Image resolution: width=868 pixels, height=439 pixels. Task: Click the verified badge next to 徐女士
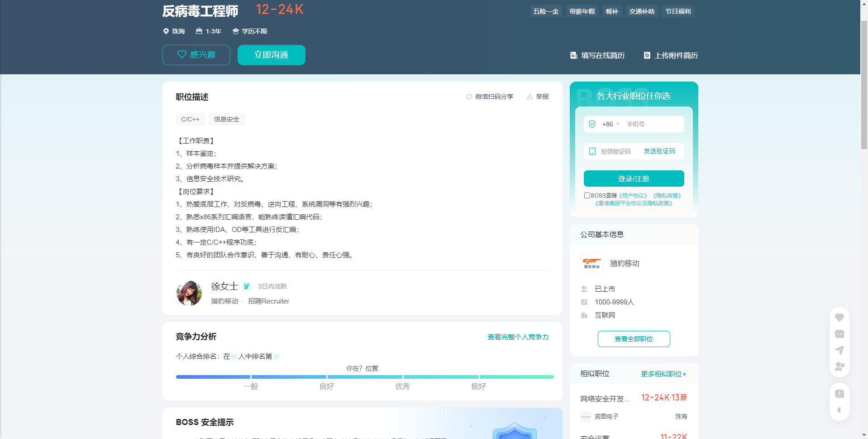tap(247, 286)
